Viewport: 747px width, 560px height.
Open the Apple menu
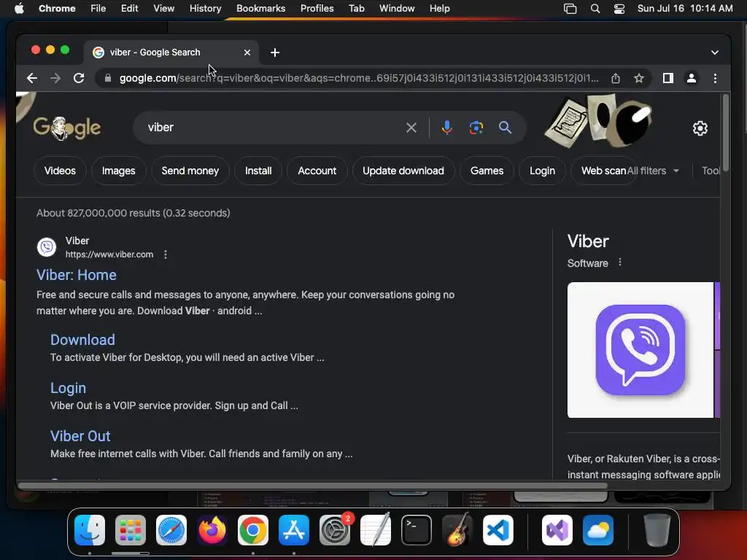point(19,9)
